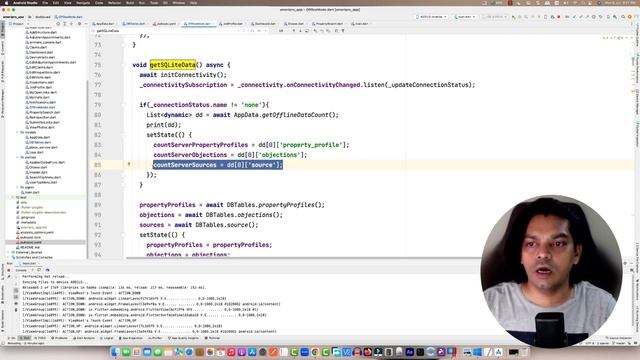The image size is (640, 360).
Task: Switch to the main.dart editor tab
Action: [x=360, y=24]
